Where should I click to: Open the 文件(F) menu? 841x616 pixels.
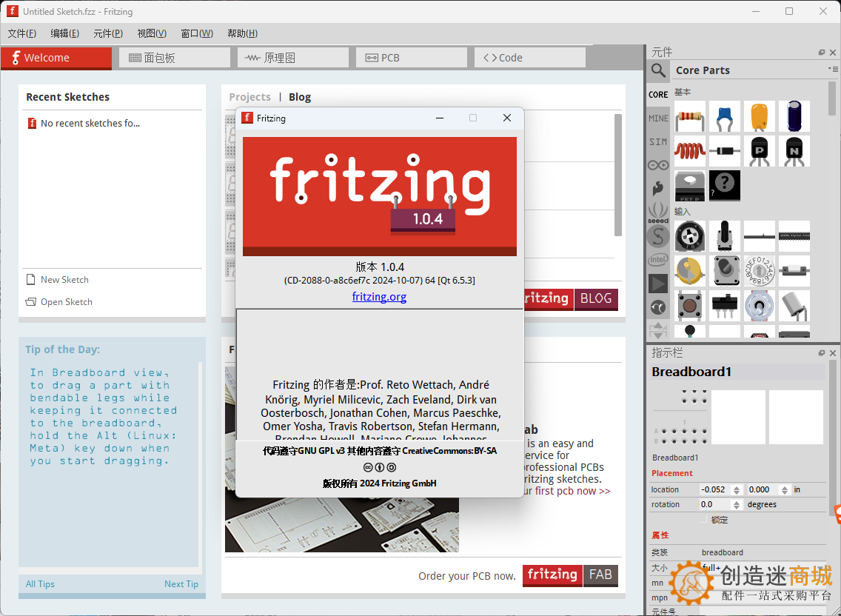point(22,33)
